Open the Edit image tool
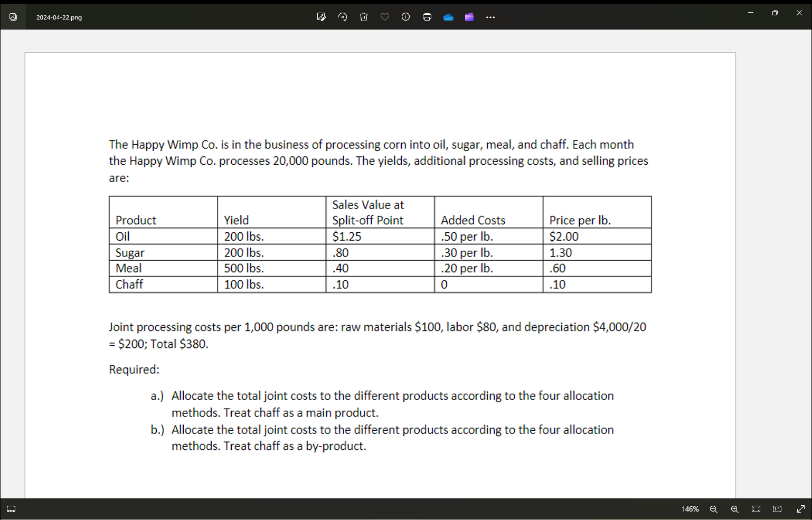This screenshot has width=812, height=520. point(321,17)
